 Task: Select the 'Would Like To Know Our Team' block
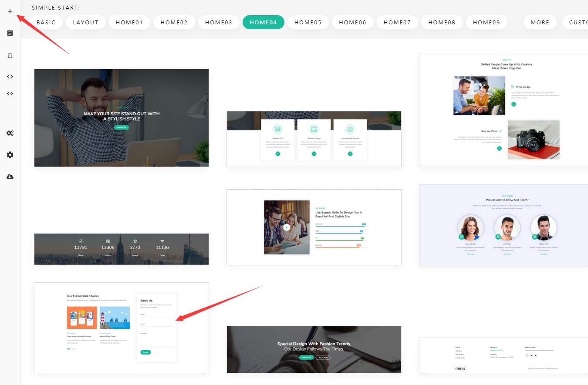(504, 224)
